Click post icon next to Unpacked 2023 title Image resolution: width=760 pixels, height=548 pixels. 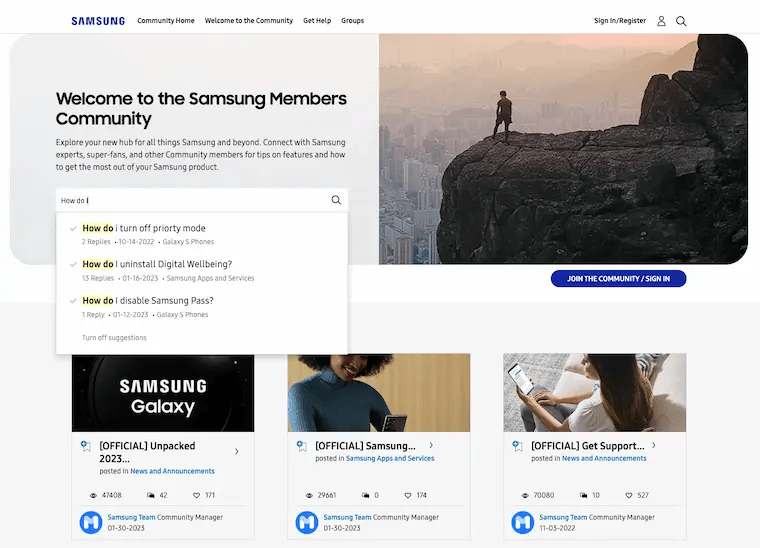[x=86, y=446]
